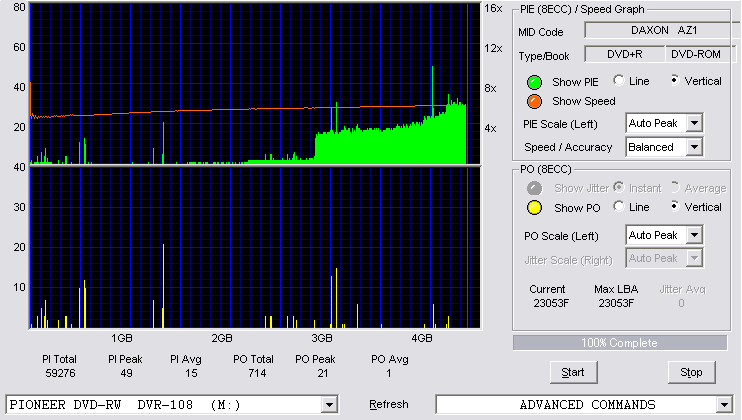Select Average jitter radio button
This screenshot has height=420, width=742.
[x=675, y=187]
